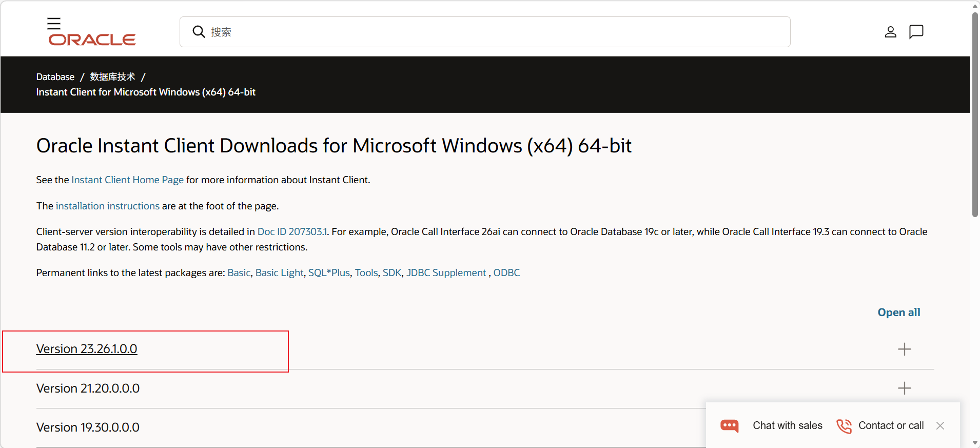Click the vertical page scrollbar thumb
The width and height of the screenshot is (980, 448).
tap(975, 114)
